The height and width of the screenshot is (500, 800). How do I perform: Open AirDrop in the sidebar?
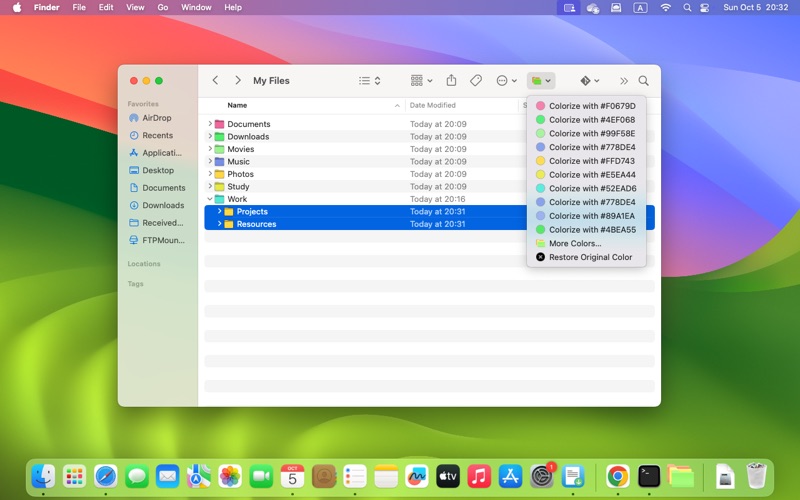point(156,118)
